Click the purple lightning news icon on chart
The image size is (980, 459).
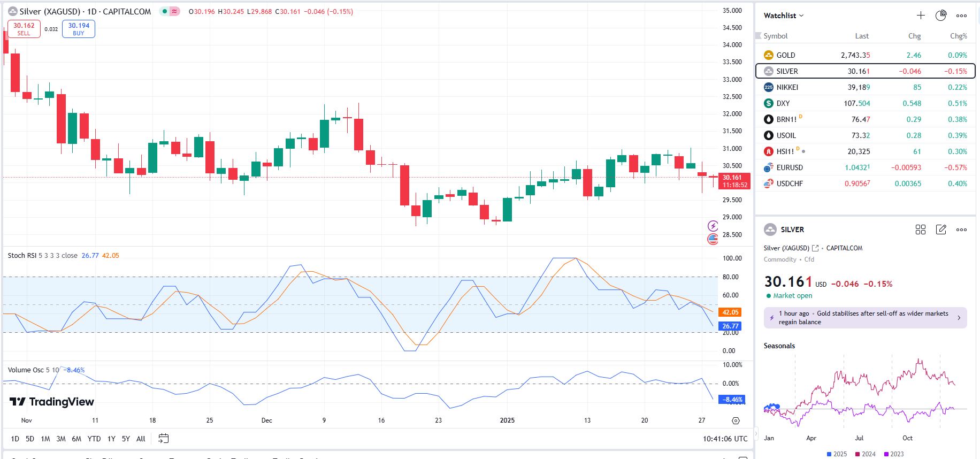713,226
